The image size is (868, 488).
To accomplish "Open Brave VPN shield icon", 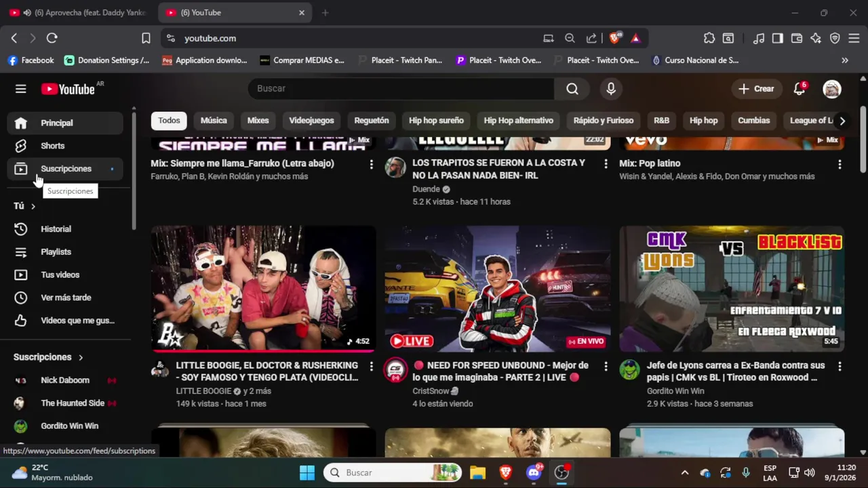I will point(835,39).
